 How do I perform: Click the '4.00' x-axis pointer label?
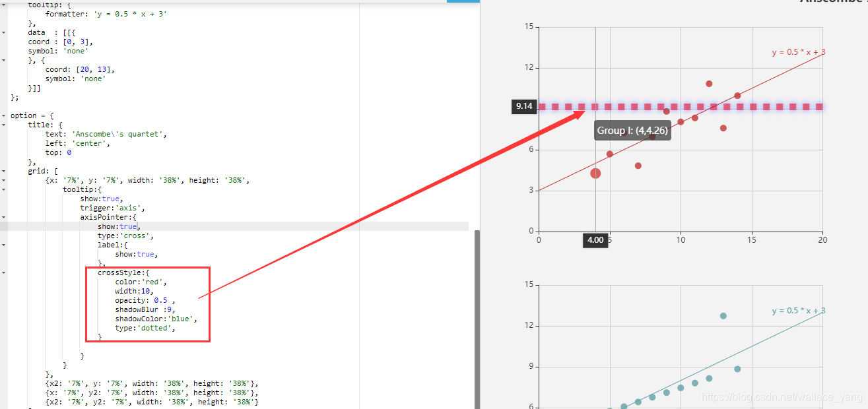(x=595, y=240)
